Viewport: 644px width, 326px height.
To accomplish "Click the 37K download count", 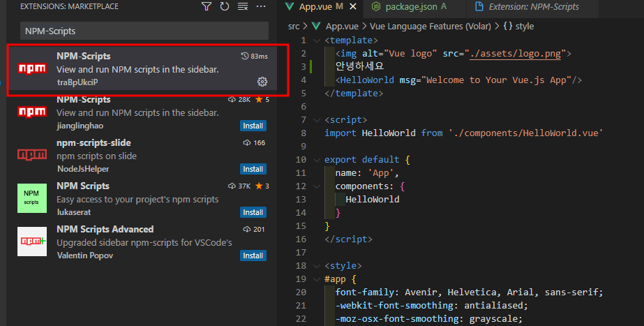I will pyautogui.click(x=239, y=186).
